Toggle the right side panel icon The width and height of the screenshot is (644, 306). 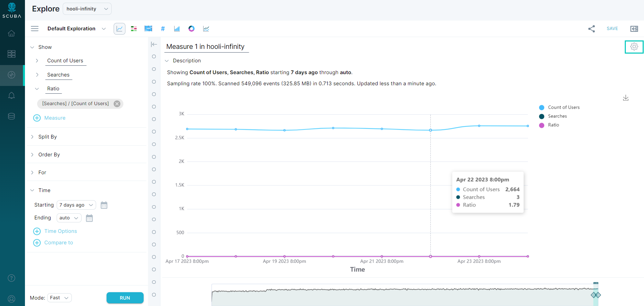point(634,29)
